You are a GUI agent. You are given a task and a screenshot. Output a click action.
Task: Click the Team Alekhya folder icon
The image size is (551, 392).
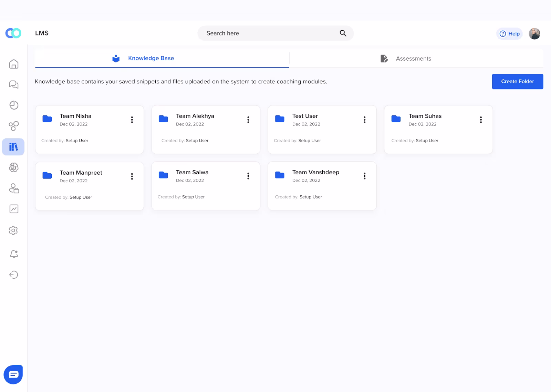[x=163, y=119]
